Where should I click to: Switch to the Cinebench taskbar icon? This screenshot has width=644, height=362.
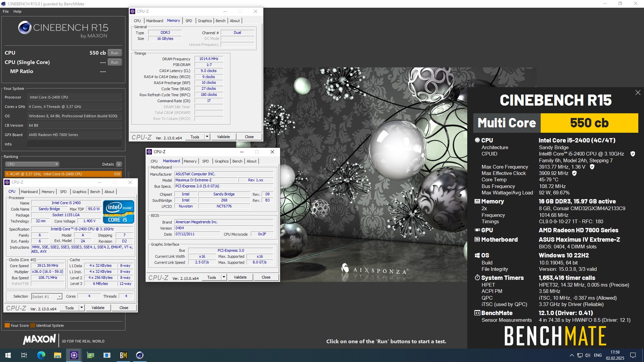tap(140, 355)
